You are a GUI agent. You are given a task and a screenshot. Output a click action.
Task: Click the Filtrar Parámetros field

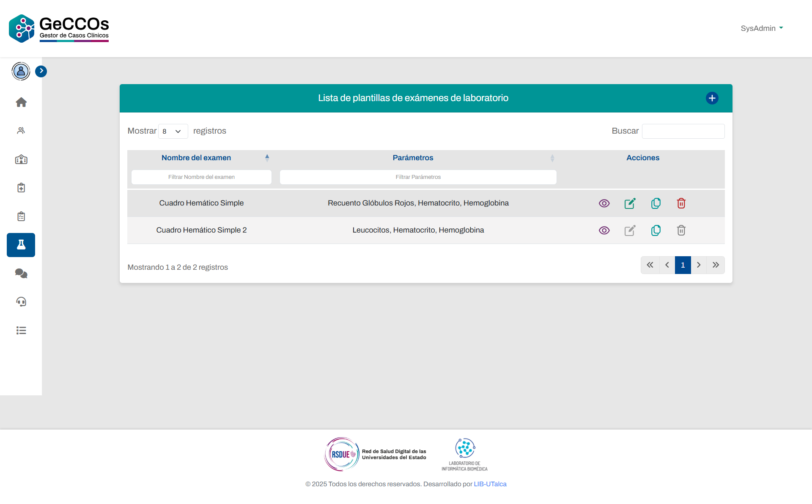(x=418, y=177)
